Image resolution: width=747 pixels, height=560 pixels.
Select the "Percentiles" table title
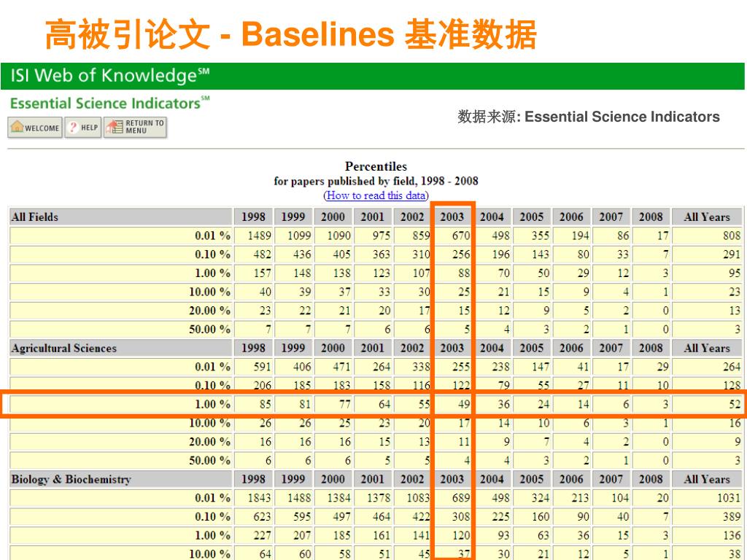pyautogui.click(x=376, y=166)
